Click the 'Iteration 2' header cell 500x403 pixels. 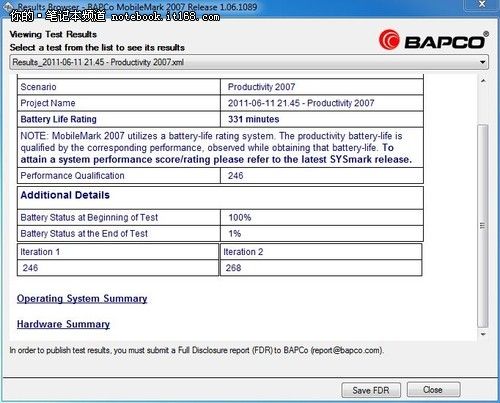click(321, 252)
